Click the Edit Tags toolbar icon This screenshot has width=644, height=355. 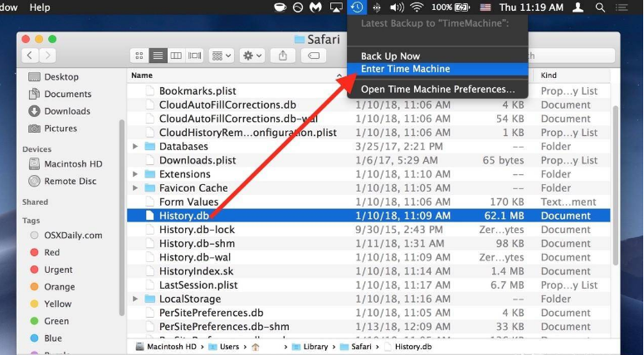(314, 56)
